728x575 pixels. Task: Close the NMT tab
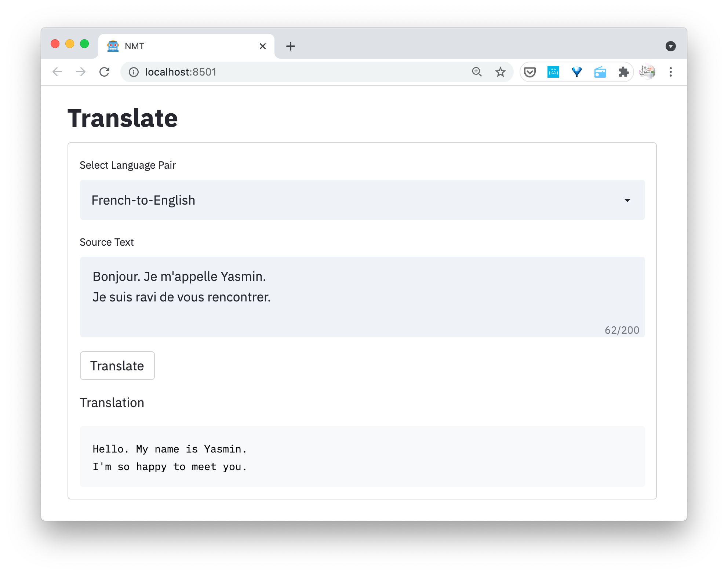click(x=263, y=46)
